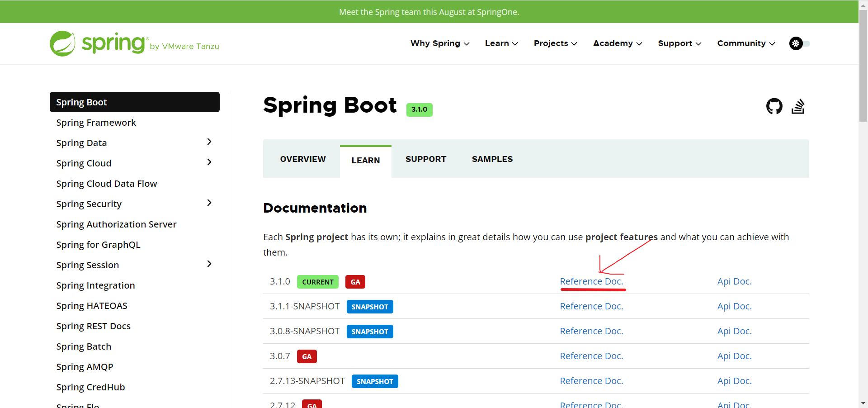This screenshot has width=868, height=408.
Task: Click the SpringOne announcement banner
Action: [429, 12]
